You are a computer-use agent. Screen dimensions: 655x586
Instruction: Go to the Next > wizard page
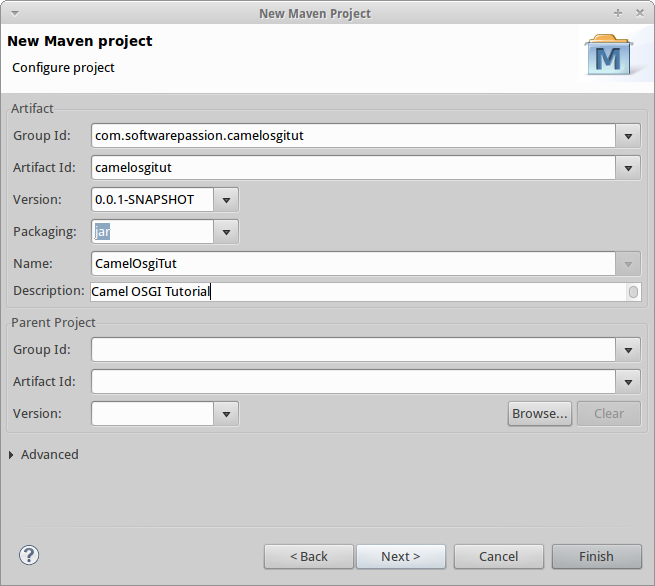coord(401,556)
